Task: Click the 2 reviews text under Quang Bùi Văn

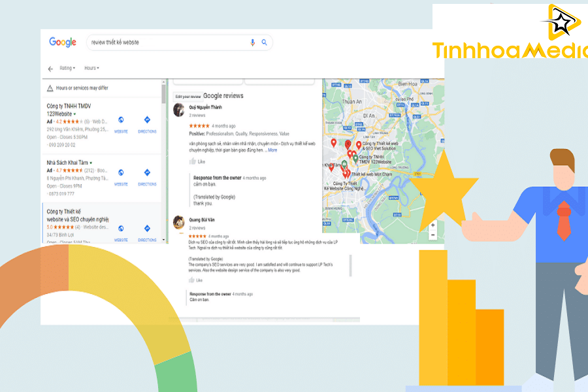Action: [x=197, y=228]
